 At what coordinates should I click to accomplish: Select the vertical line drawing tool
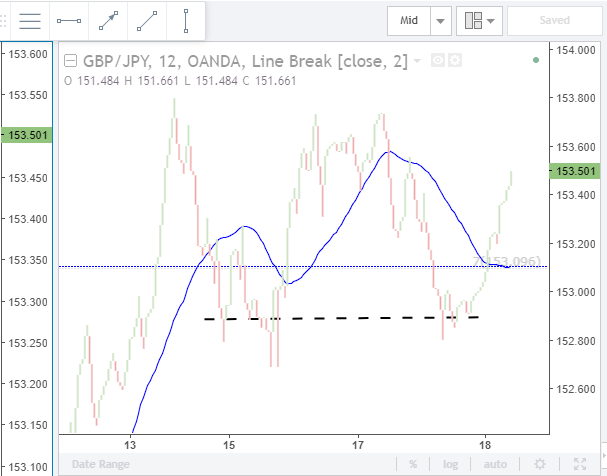[x=186, y=21]
